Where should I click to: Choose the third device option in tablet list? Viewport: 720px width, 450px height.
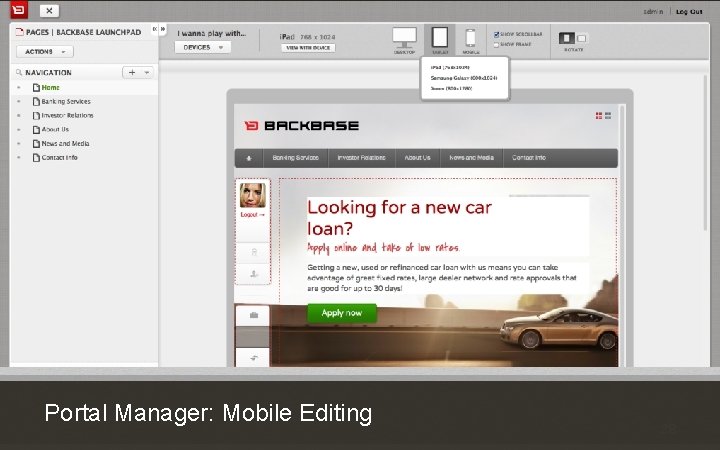[x=451, y=88]
